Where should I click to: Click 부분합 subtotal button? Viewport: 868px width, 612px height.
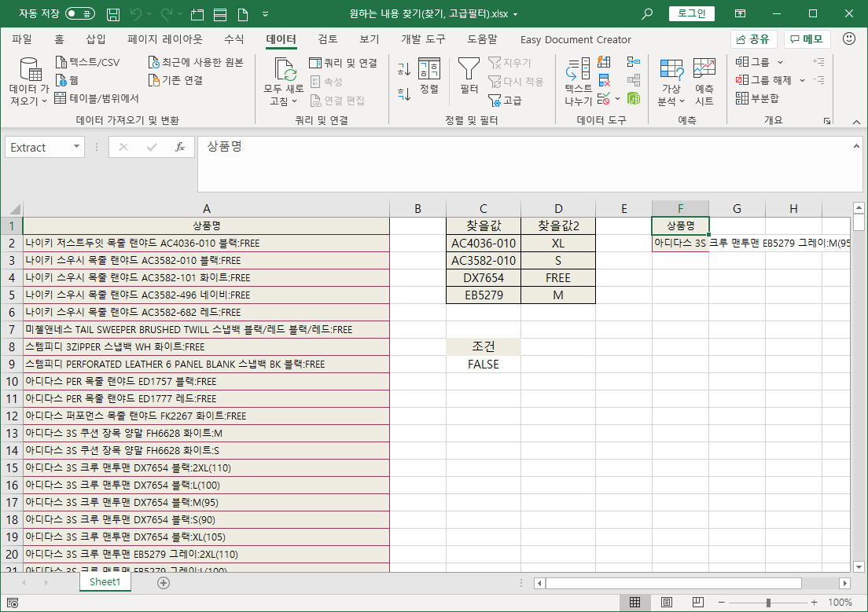click(x=756, y=98)
